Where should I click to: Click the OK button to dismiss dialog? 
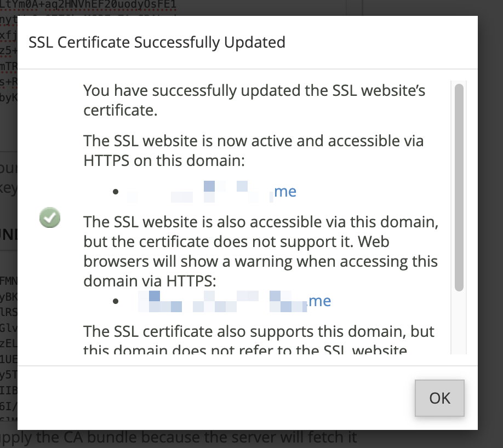(x=439, y=398)
